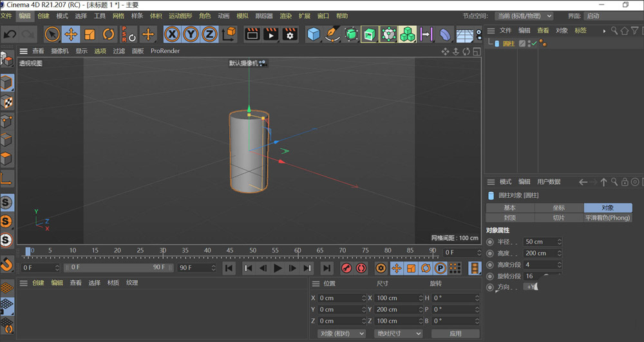
Task: Switch to the 封顶 tab in attributes
Action: pos(509,218)
